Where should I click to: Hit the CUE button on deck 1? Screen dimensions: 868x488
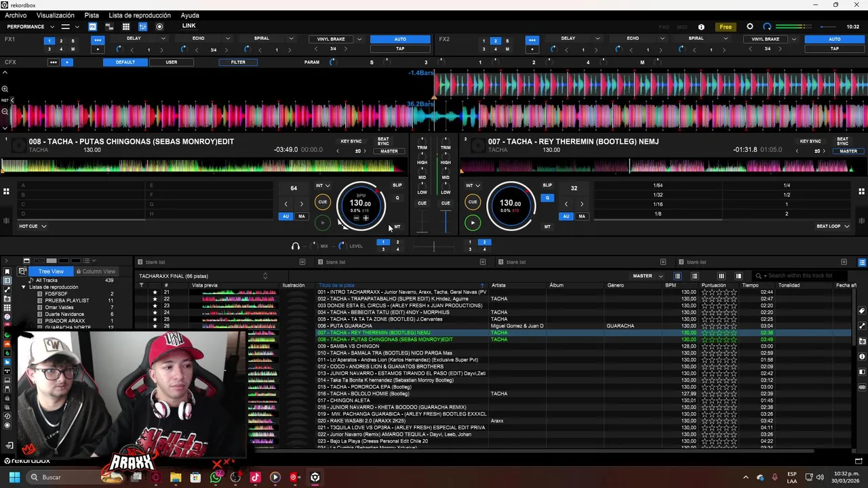323,202
